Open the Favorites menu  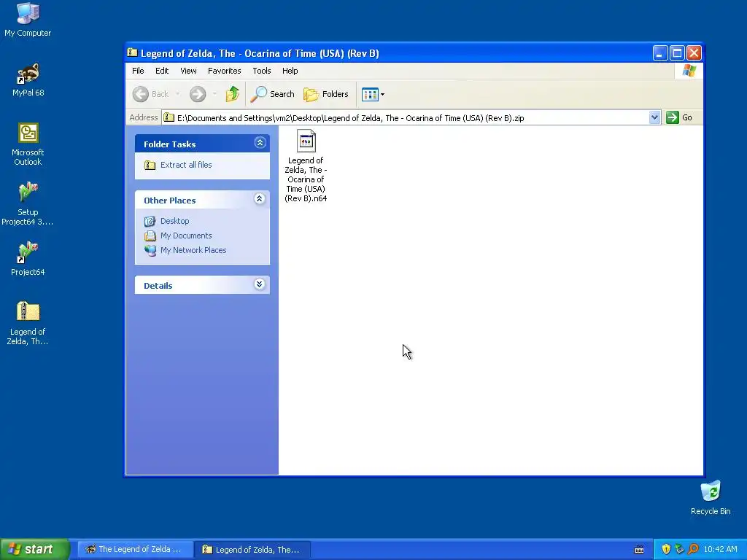point(225,71)
